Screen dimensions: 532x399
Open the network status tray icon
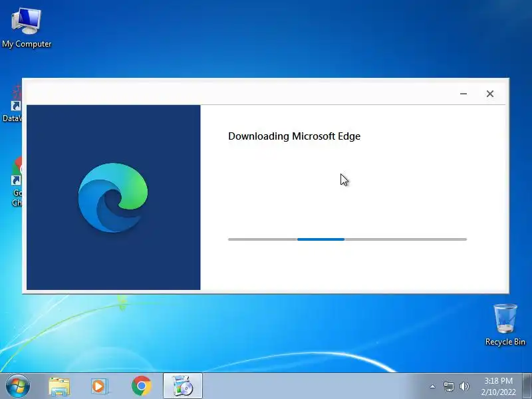pyautogui.click(x=448, y=386)
